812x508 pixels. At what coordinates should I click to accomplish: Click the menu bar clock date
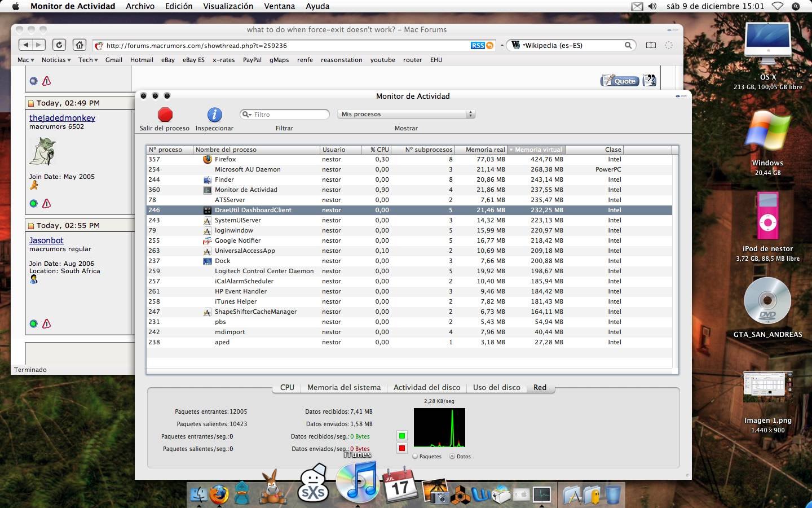point(715,6)
